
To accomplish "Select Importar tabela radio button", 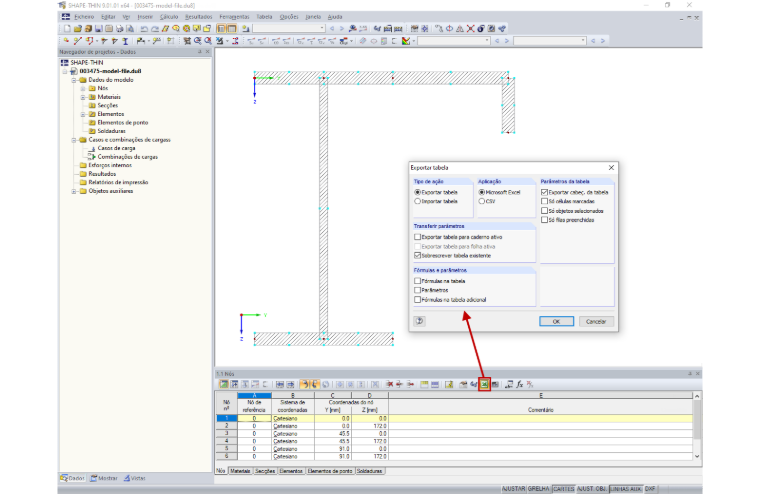I will (x=417, y=201).
